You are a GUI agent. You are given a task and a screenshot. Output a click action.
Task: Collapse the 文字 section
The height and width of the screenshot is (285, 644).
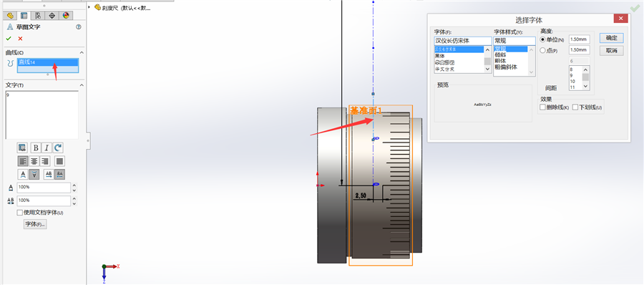[82, 85]
